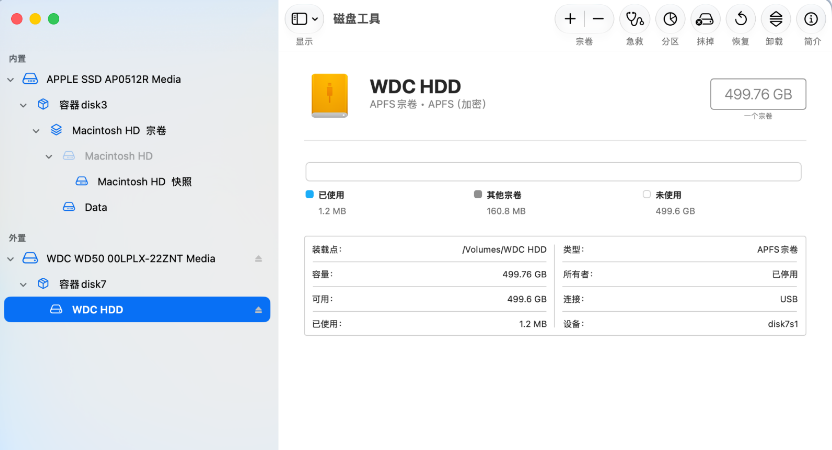Image resolution: width=832 pixels, height=450 pixels.
Task: Click the Restore (恢复) toolbar icon
Action: (x=741, y=19)
